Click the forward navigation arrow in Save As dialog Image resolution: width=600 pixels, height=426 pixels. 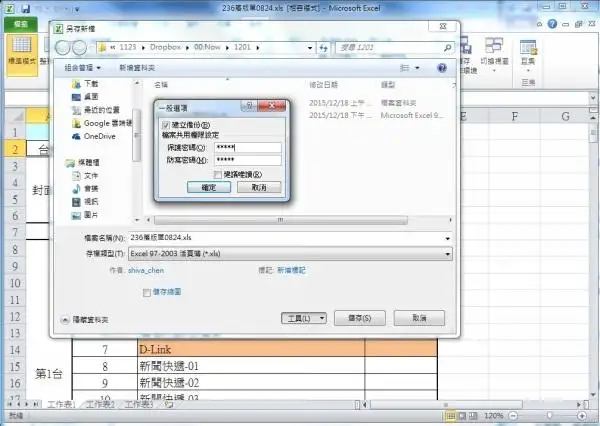[x=80, y=48]
